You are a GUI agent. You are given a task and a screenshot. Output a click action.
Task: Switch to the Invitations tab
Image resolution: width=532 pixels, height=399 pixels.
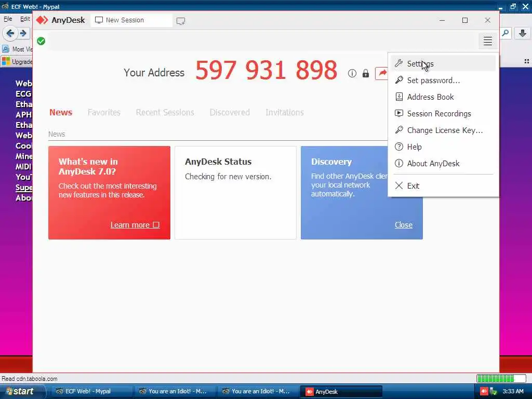(x=285, y=112)
